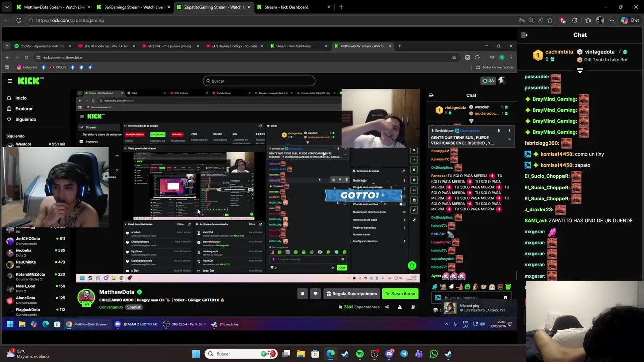Click Regala Suscripciones button

pos(351,294)
